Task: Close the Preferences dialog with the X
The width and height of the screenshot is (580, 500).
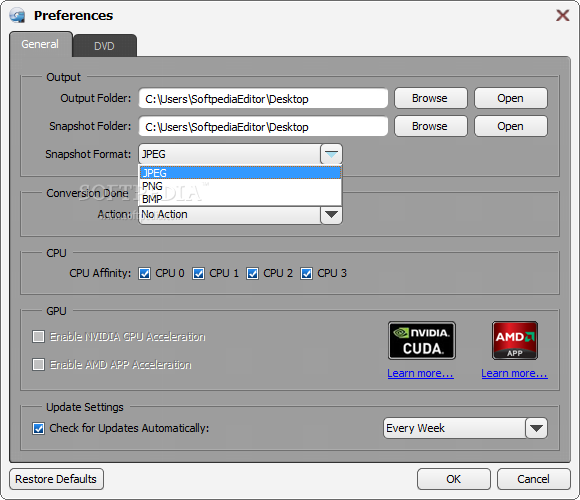Action: (563, 15)
